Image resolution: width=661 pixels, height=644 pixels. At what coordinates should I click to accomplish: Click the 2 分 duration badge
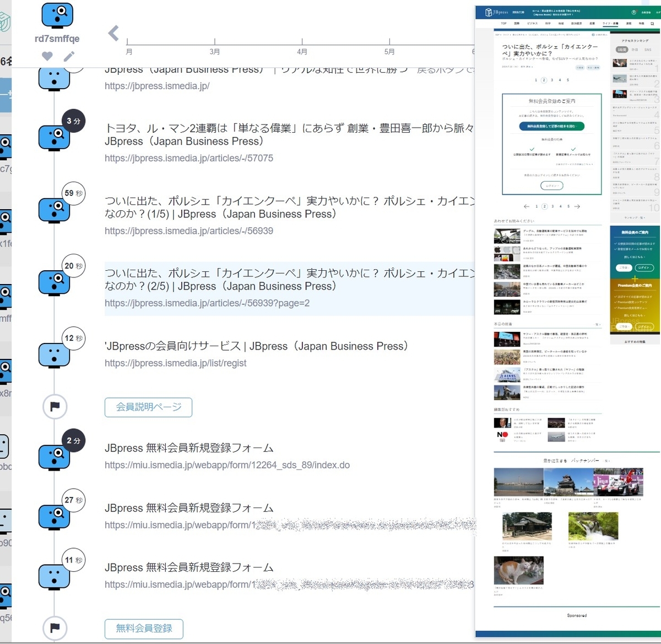click(73, 440)
